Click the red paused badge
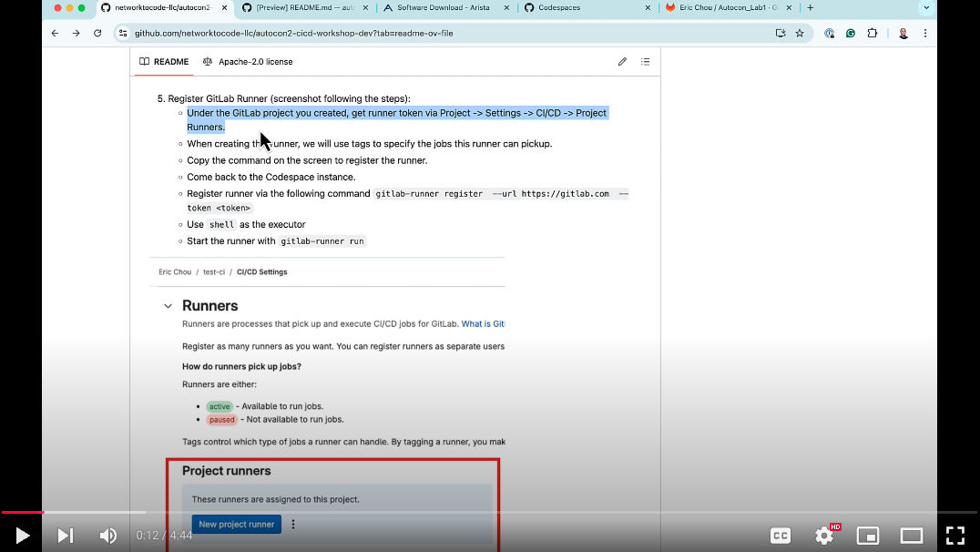 coord(222,420)
